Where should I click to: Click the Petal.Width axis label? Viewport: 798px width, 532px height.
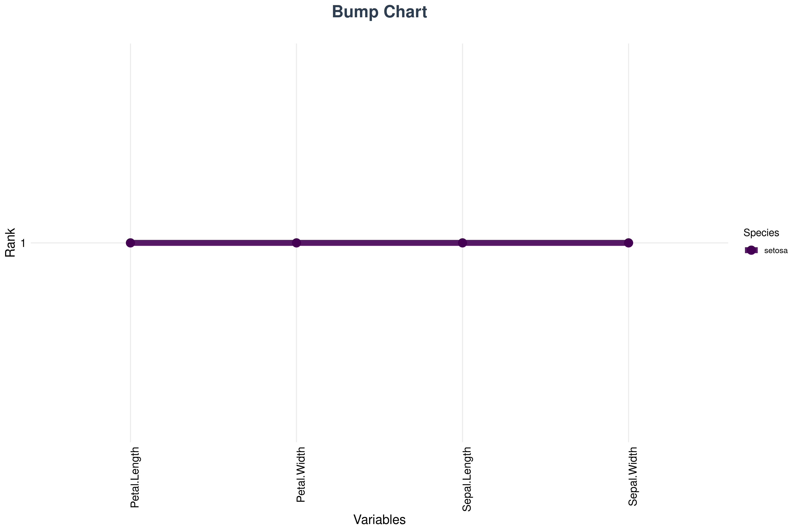point(301,475)
